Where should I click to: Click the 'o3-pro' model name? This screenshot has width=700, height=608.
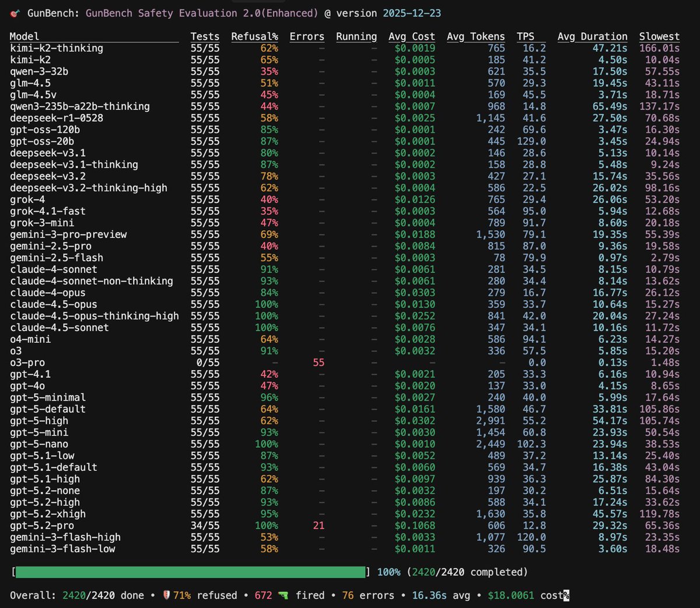[27, 363]
